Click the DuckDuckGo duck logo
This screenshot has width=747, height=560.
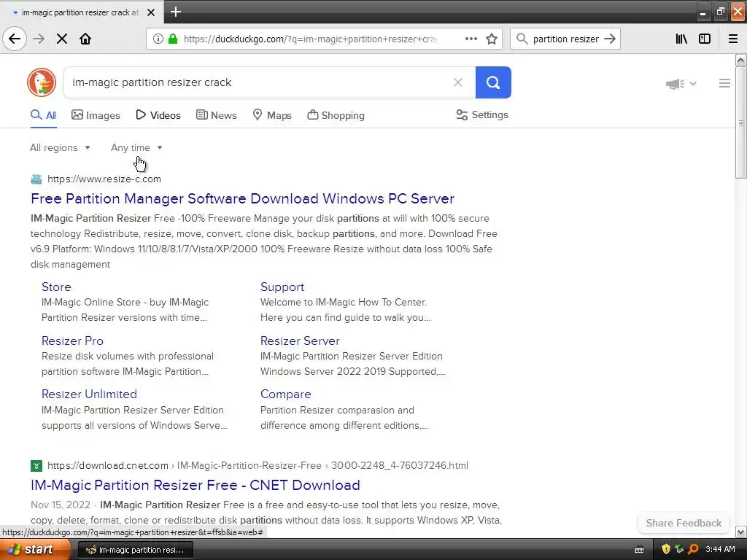pyautogui.click(x=42, y=82)
